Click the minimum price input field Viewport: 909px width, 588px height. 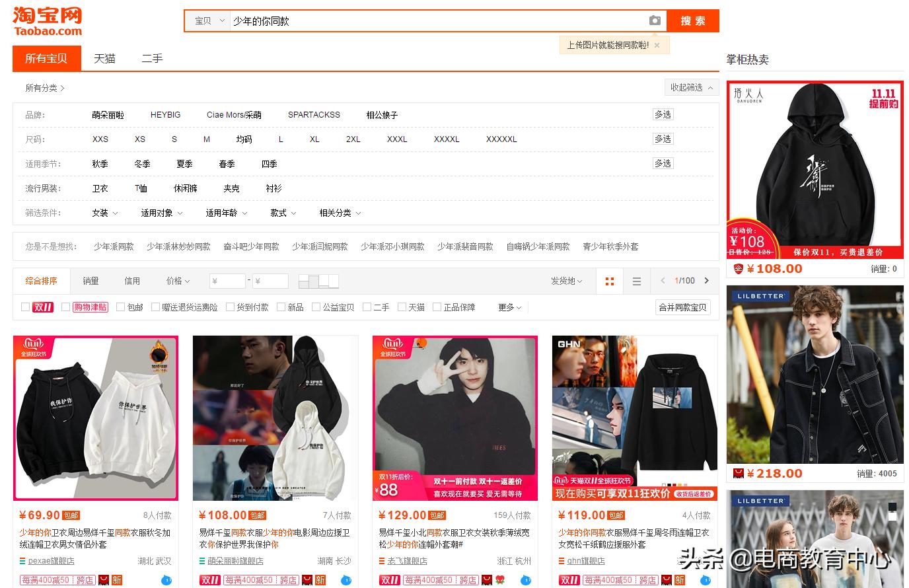[x=227, y=280]
